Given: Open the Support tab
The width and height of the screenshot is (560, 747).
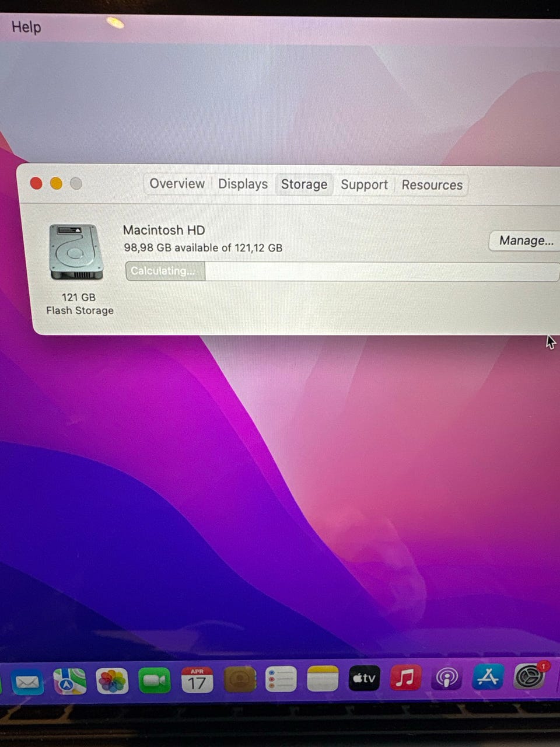Looking at the screenshot, I should tap(364, 185).
